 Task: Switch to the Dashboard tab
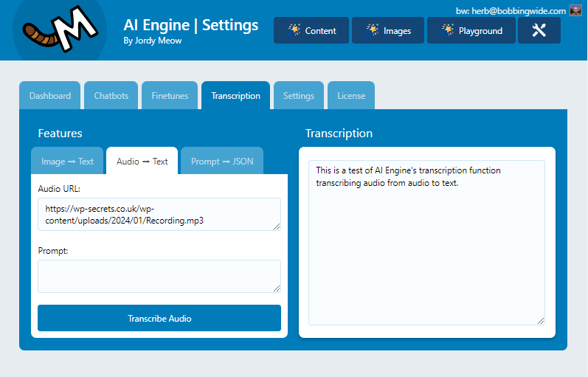50,96
